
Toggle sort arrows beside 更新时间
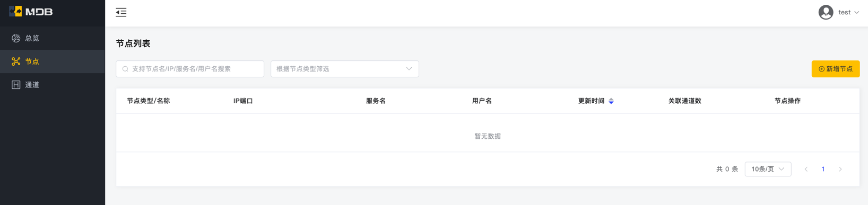click(x=611, y=101)
